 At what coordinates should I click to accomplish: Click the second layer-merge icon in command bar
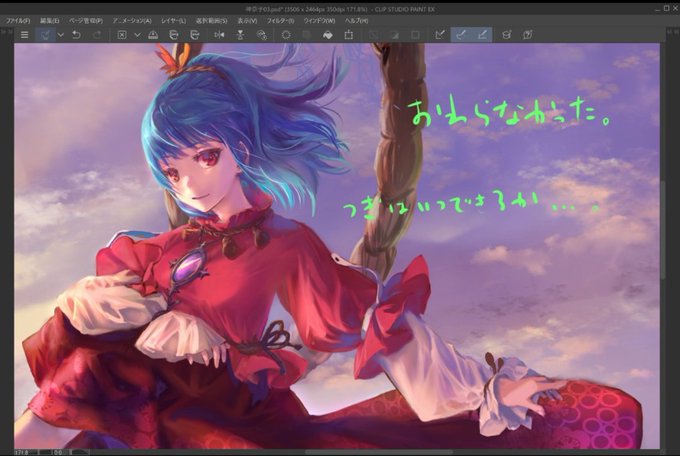point(195,35)
